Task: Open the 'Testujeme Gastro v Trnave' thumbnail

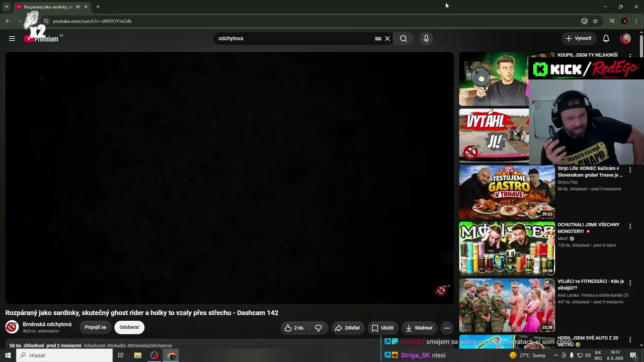Action: (507, 192)
